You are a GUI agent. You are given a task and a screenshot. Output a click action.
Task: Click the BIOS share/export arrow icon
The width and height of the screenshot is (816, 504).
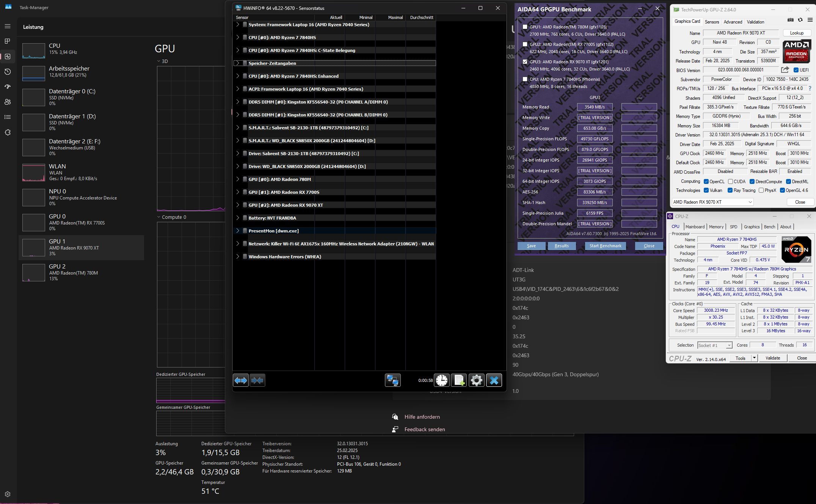click(785, 70)
